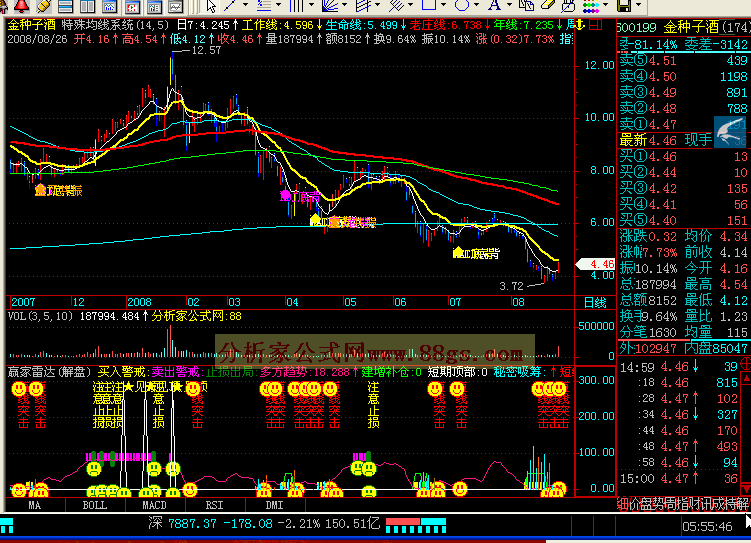Click the copy drawing icon
This screenshot has height=543, width=751.
(526, 5)
